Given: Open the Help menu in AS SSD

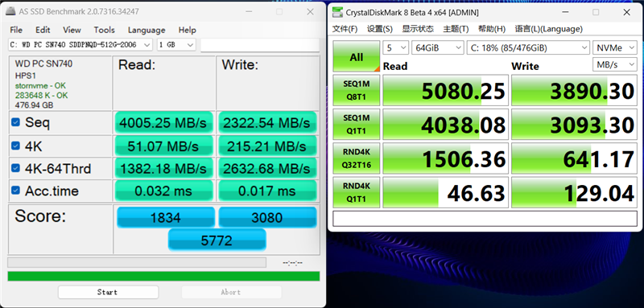Looking at the screenshot, I should 187,30.
